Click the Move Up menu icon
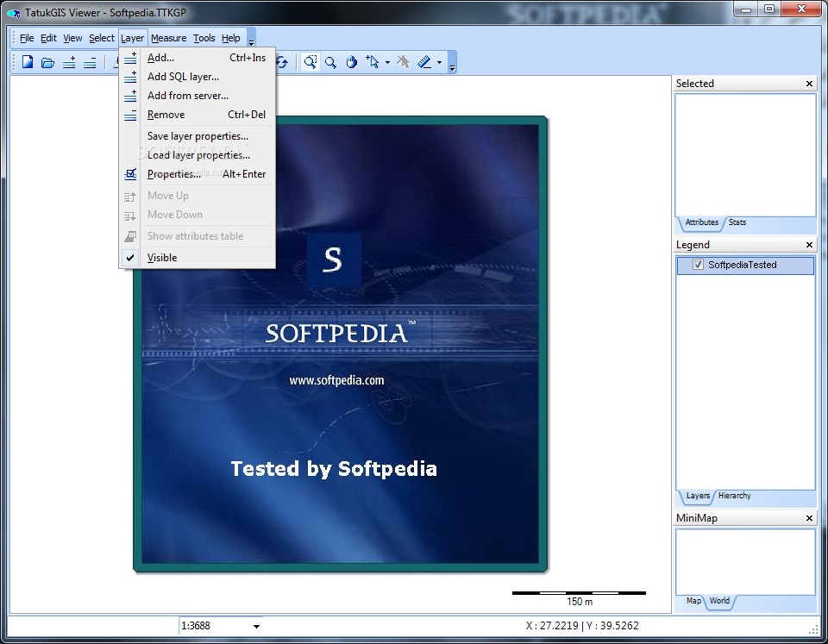This screenshot has width=828, height=644. (x=130, y=197)
